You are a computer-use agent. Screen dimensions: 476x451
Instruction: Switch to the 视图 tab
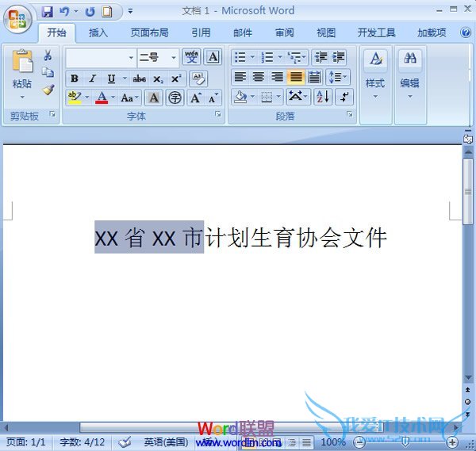[x=326, y=32]
